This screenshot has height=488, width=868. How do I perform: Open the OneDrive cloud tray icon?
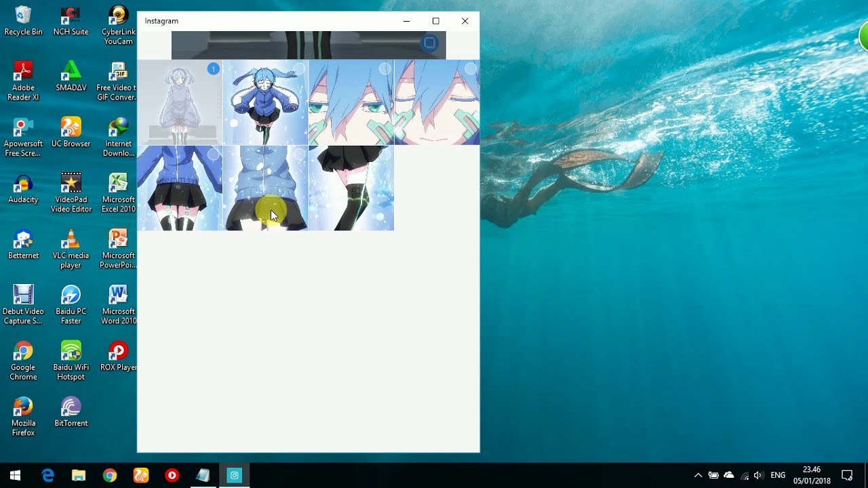[x=729, y=475]
